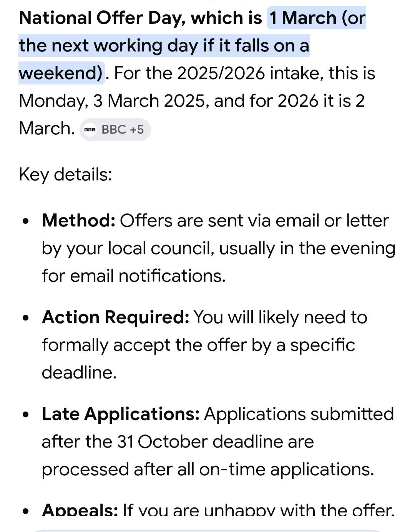
Task: Tap the BBC logo icon in the source chip
Action: coord(90,130)
